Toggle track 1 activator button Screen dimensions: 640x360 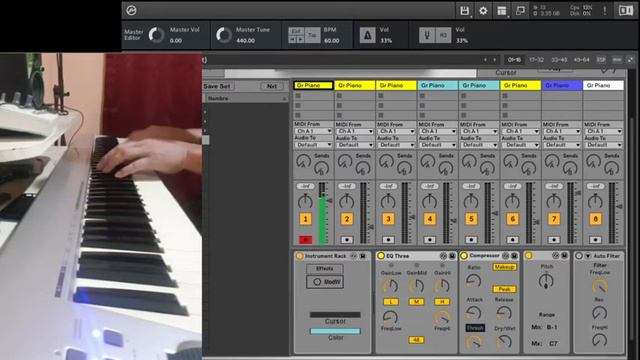305,219
